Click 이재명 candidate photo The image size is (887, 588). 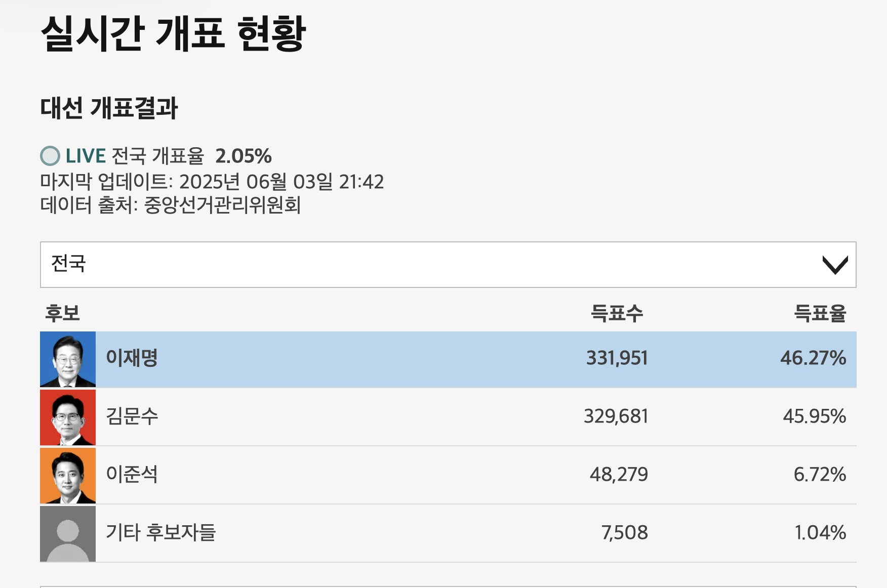[x=68, y=359]
